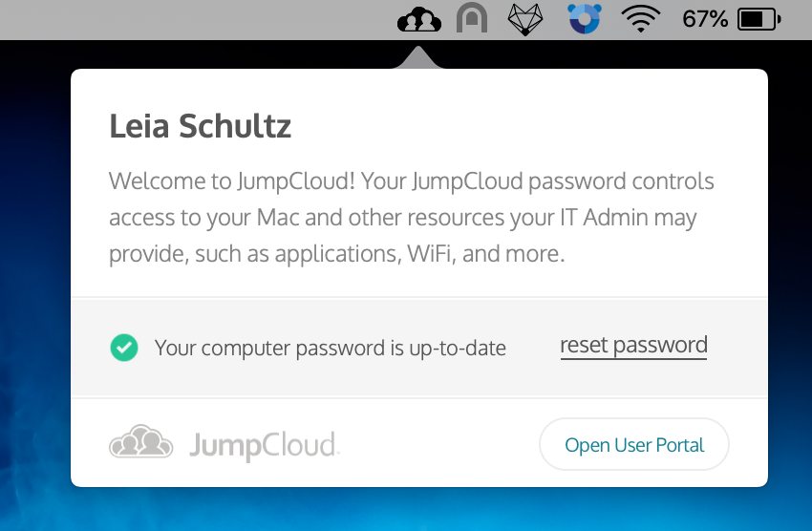This screenshot has width=812, height=531.
Task: Click the JumpCloud wordmark in the footer
Action: 264,445
